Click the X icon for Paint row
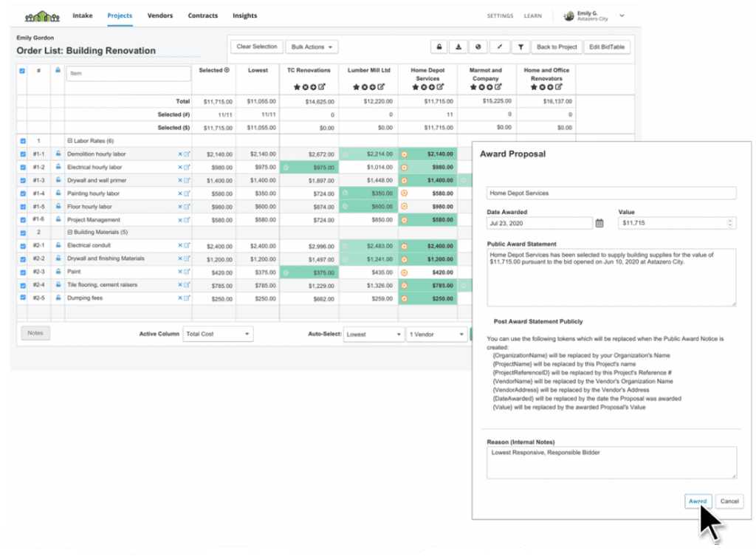756x556 pixels. pyautogui.click(x=179, y=272)
